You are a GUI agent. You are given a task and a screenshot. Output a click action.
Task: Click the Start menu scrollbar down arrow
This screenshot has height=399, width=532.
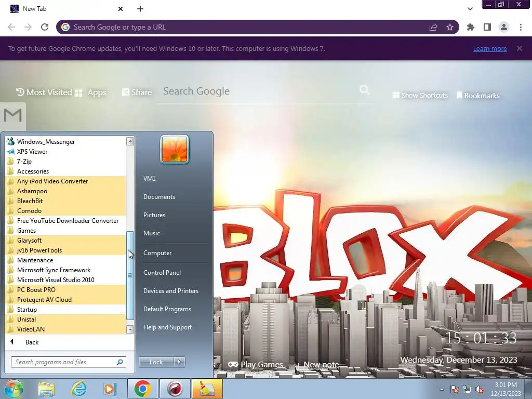pos(130,329)
